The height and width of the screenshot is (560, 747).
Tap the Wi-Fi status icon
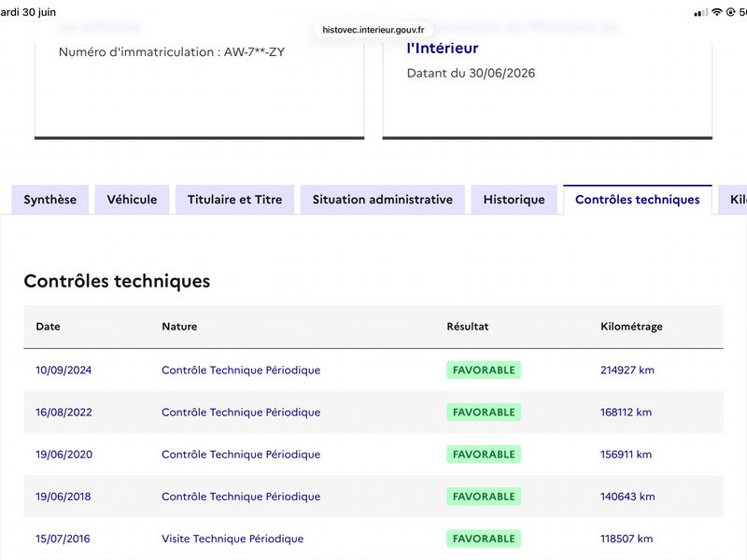716,12
